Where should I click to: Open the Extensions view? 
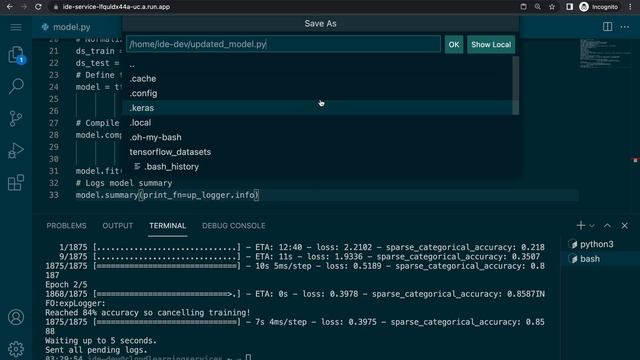point(16,182)
